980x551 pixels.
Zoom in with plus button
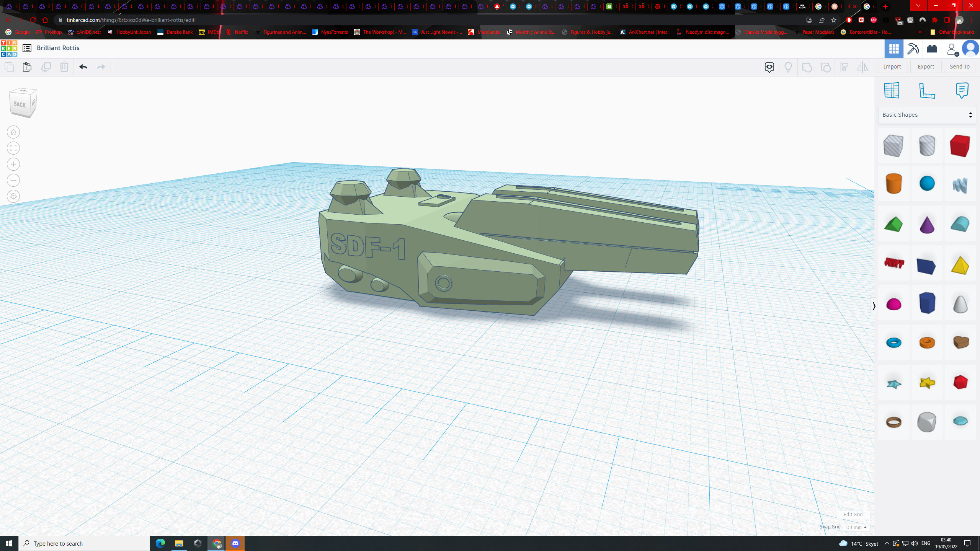click(x=13, y=164)
